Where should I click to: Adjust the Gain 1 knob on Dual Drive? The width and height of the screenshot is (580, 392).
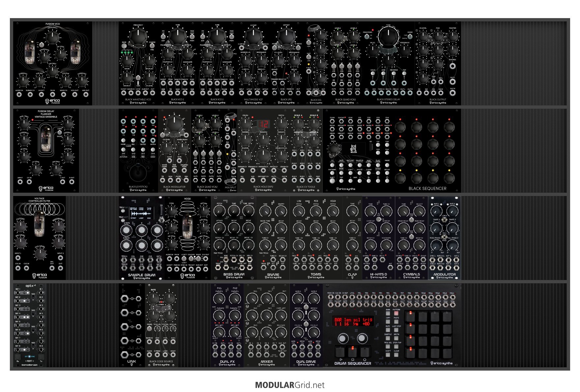[298, 298]
